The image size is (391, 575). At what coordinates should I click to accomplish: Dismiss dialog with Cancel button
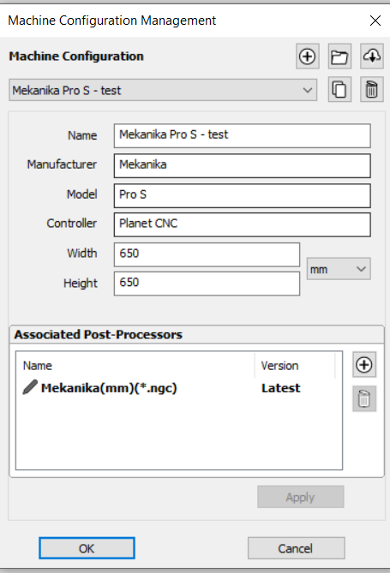pos(296,548)
